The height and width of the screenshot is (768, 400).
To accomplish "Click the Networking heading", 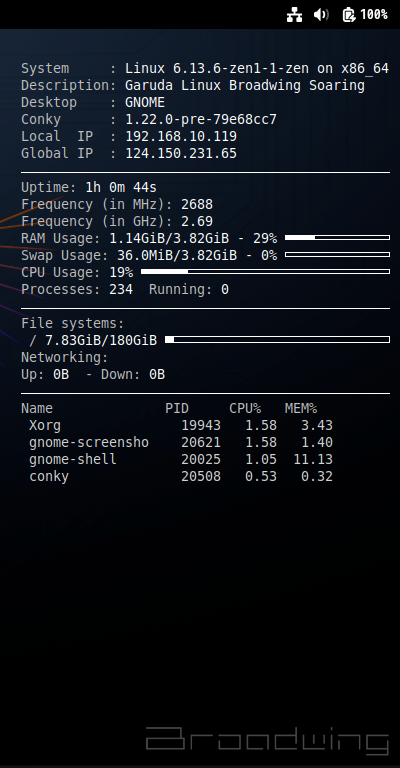I will (65, 358).
